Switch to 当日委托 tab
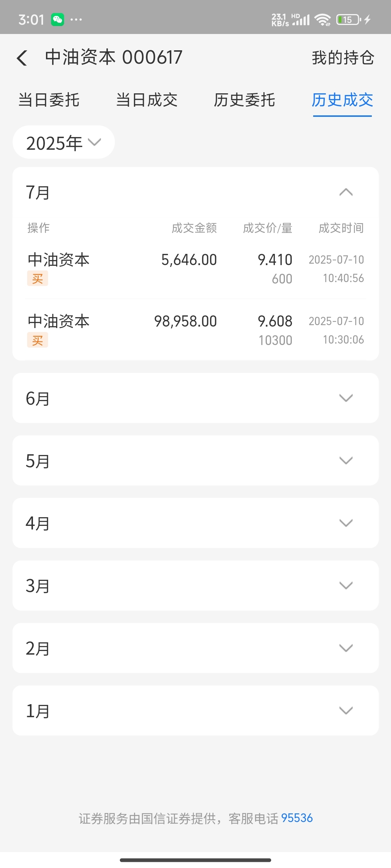391x868 pixels. [x=49, y=100]
